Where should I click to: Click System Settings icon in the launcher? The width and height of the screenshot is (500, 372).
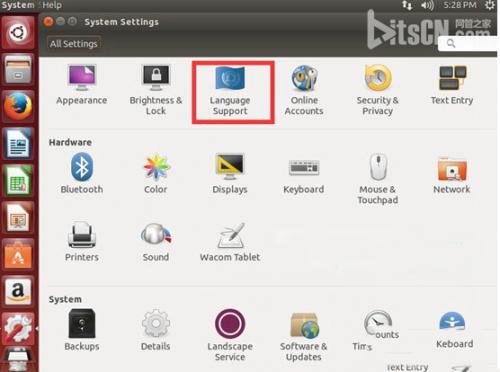coord(18,329)
